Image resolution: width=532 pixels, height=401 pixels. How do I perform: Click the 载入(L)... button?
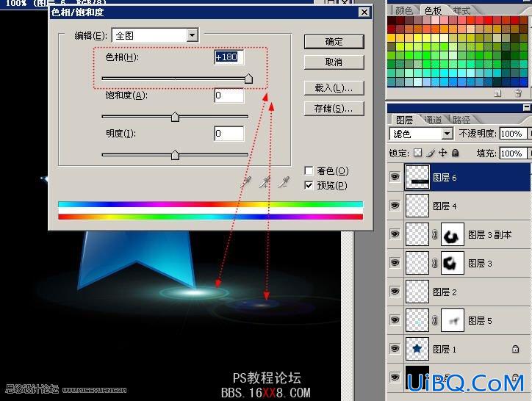click(334, 88)
